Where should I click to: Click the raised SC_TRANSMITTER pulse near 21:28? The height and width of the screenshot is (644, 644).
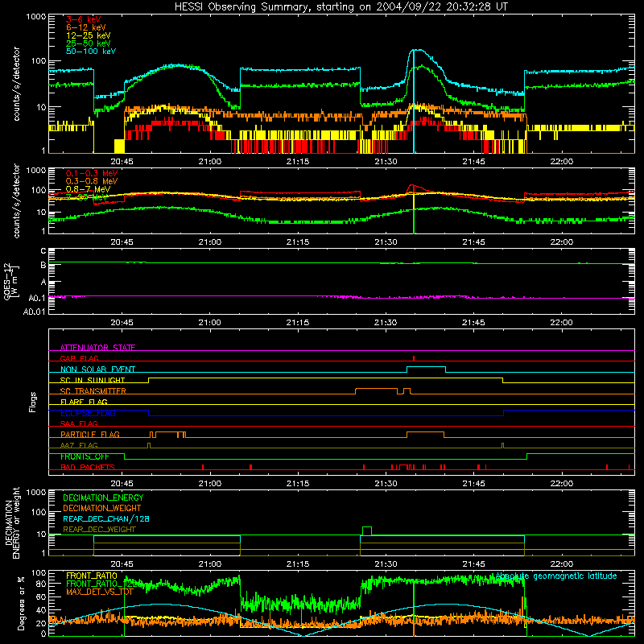pyautogui.click(x=376, y=391)
